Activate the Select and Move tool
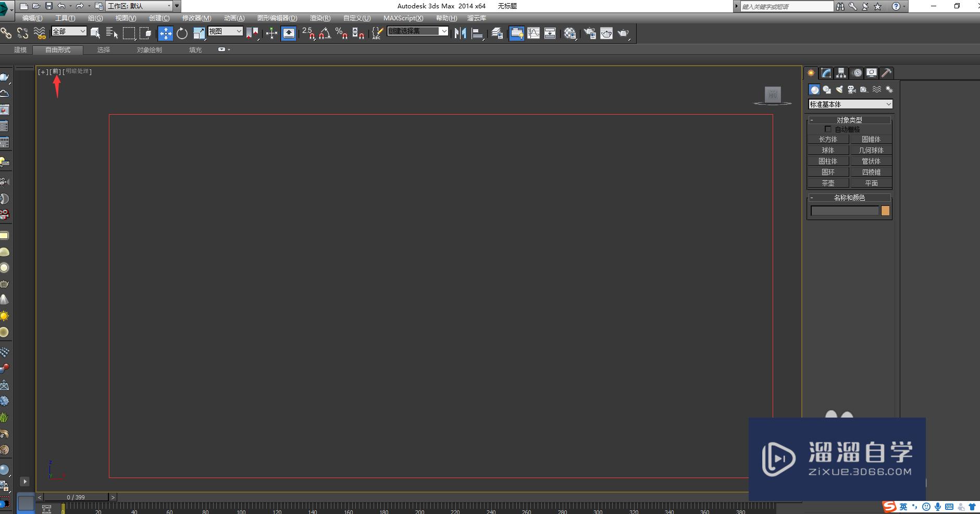The height and width of the screenshot is (514, 980). (165, 33)
